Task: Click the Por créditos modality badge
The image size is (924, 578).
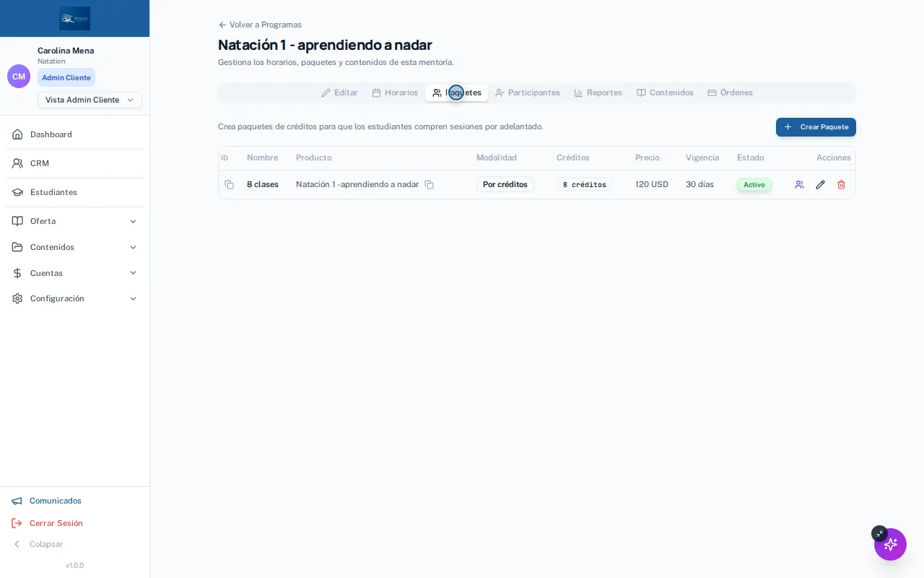Action: coord(505,184)
